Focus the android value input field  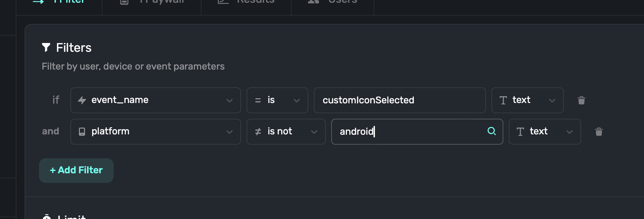410,132
